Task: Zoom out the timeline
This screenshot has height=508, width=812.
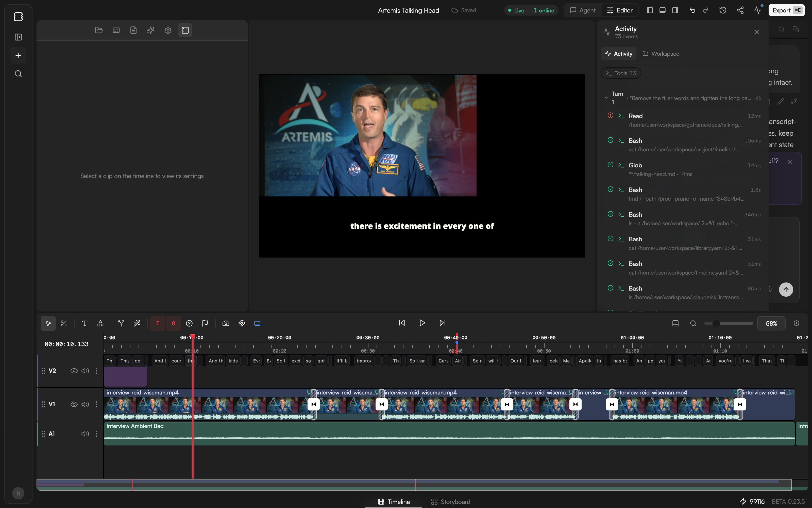Action: [693, 323]
